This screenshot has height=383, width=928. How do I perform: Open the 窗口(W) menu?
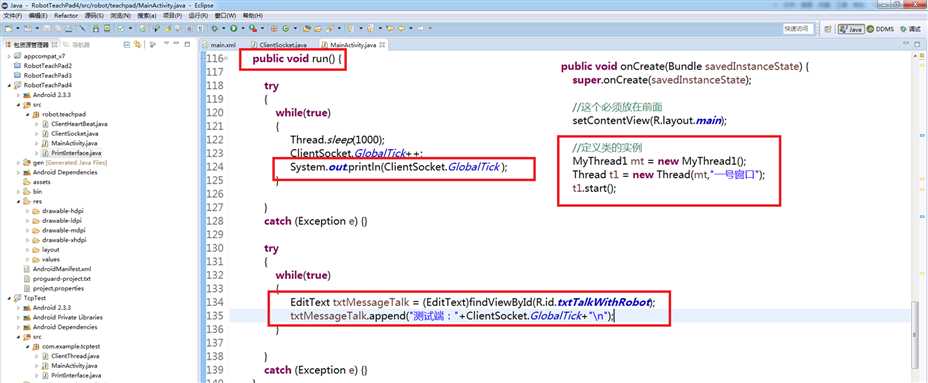coord(226,15)
